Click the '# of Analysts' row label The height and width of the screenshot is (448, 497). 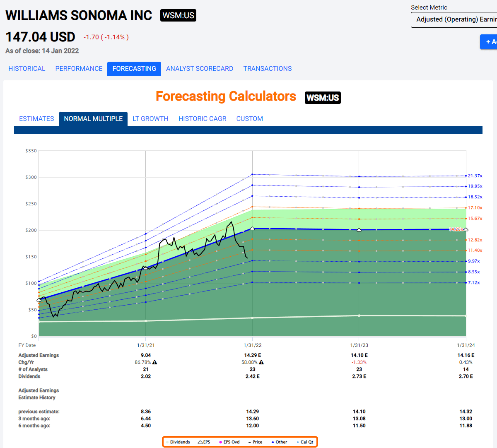tap(33, 369)
